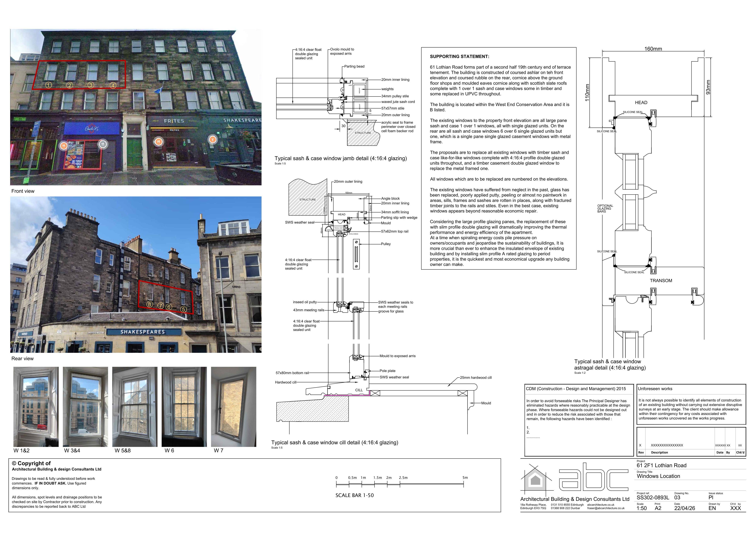Click the abcarchitecture.co.uk web address
Viewport: 756px width, 535px height.
tap(601, 505)
